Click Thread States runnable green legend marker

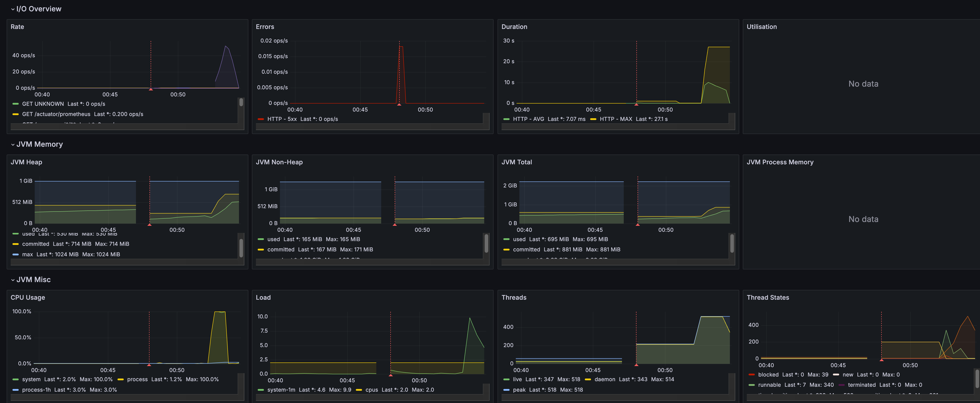(x=751, y=385)
